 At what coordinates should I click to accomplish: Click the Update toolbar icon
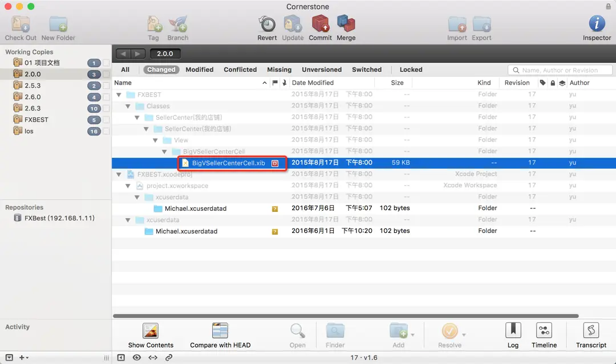tap(293, 24)
